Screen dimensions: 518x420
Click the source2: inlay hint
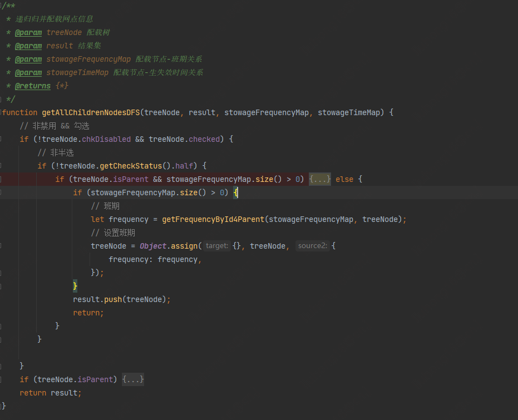coord(313,246)
